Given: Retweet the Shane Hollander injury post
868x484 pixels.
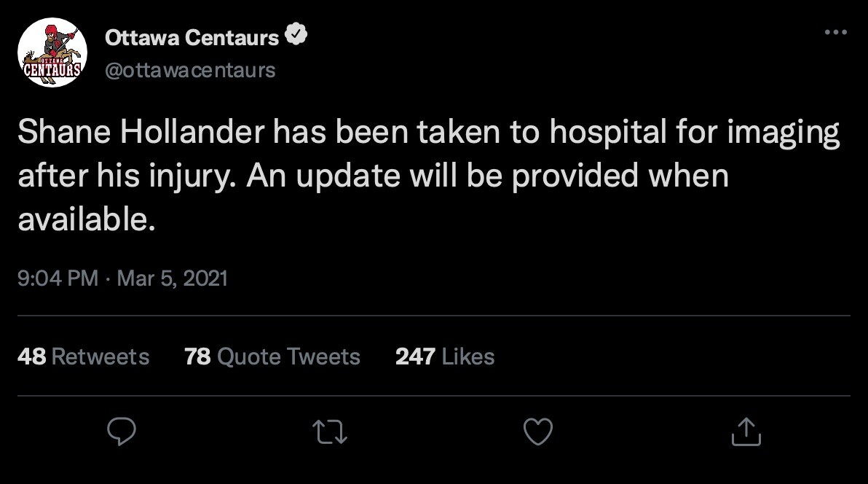Looking at the screenshot, I should coord(331,432).
